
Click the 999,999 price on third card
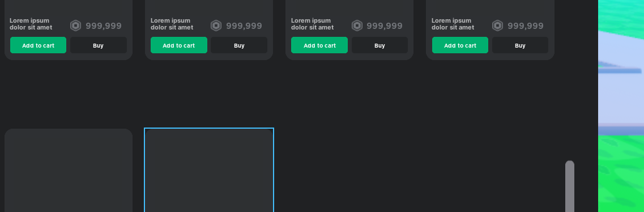385,26
